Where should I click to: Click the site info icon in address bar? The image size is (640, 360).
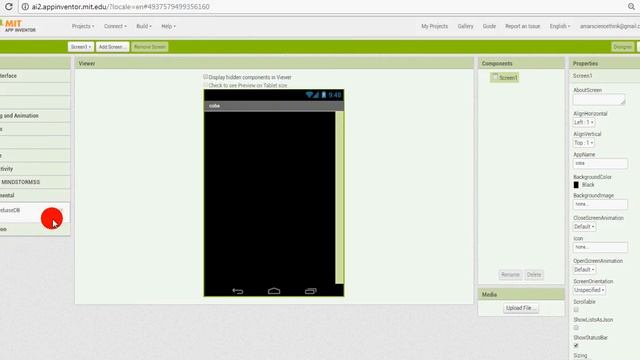[25, 7]
